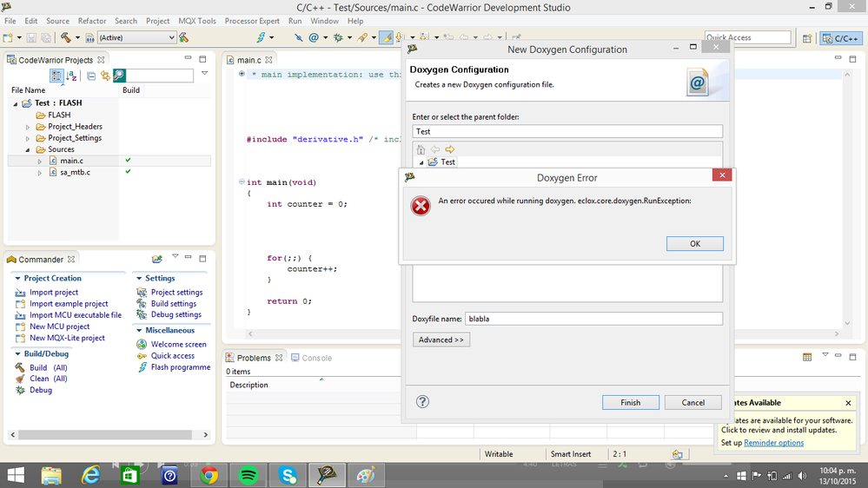Image resolution: width=868 pixels, height=488 pixels.
Task: Collapse the Test folder in the wizard tree
Action: pos(421,162)
